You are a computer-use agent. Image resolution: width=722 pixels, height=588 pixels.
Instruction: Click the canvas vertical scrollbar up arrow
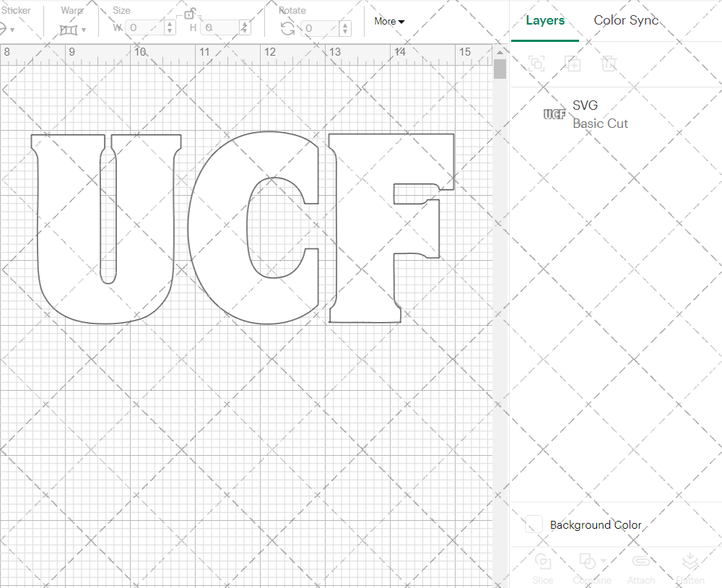coord(500,52)
